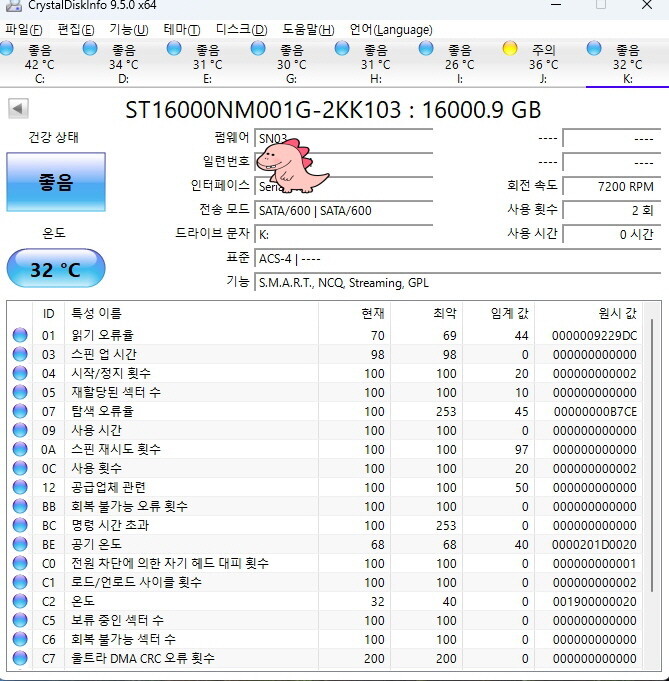Click the status icon of row 01

[x=20, y=335]
